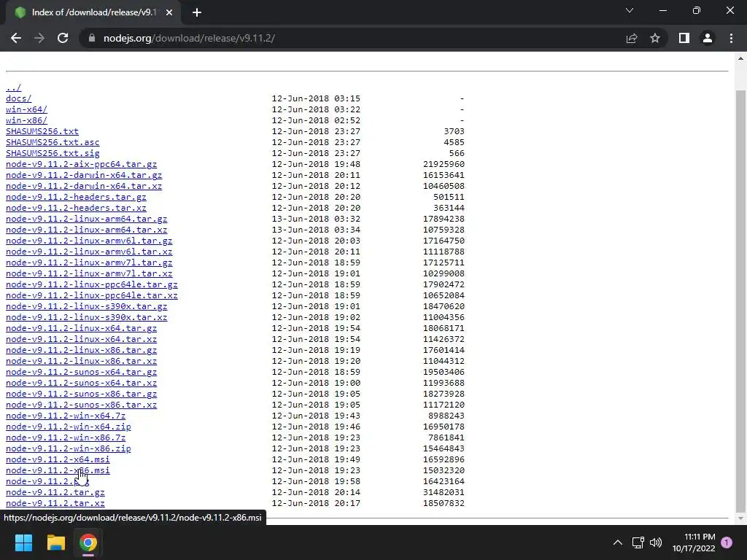This screenshot has width=747, height=560.
Task: Open the Chrome profile menu
Action: pyautogui.click(x=708, y=38)
